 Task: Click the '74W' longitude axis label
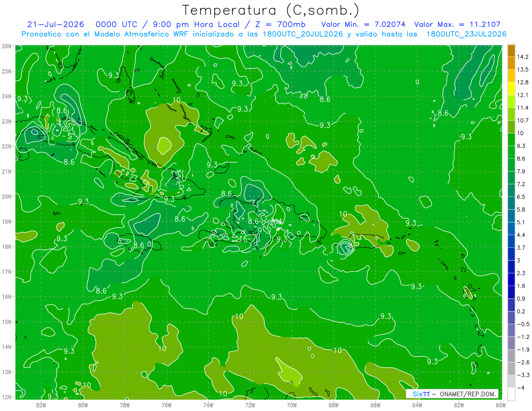coord(208,405)
